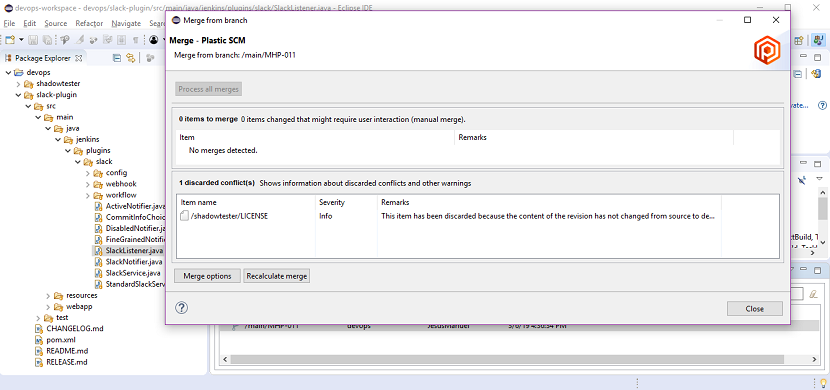Click the Merge options button
The width and height of the screenshot is (830, 390).
tap(207, 276)
